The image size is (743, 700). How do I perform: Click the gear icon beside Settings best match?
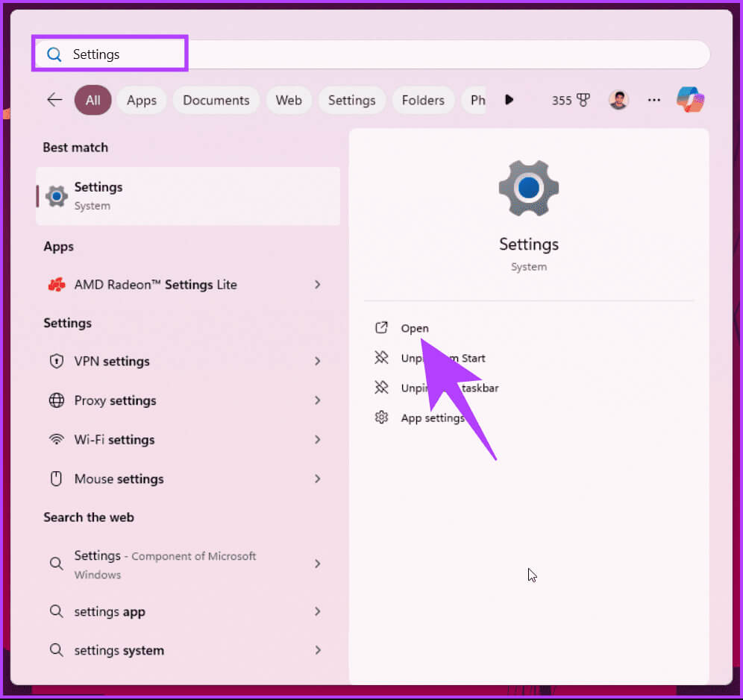[x=57, y=196]
